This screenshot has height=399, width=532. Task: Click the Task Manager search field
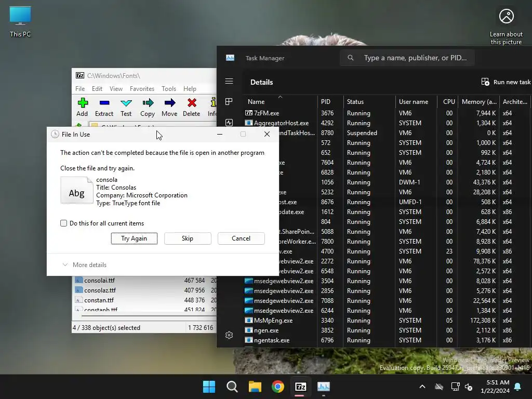407,58
